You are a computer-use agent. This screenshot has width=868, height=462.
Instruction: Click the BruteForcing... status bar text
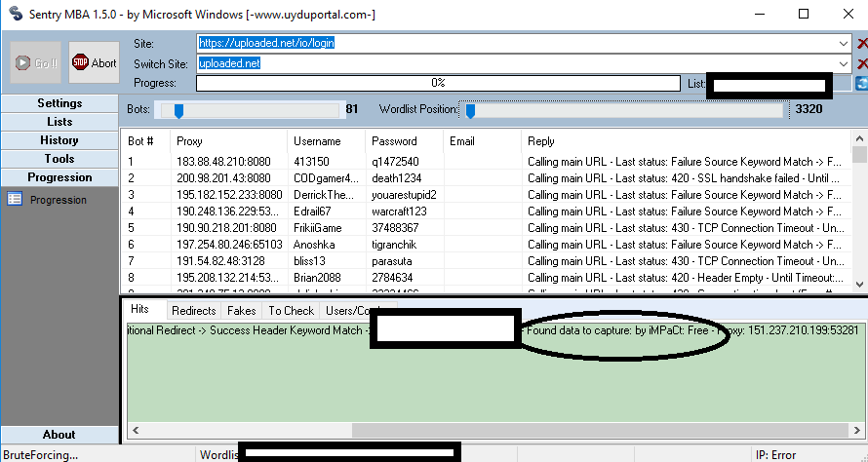tap(40, 455)
